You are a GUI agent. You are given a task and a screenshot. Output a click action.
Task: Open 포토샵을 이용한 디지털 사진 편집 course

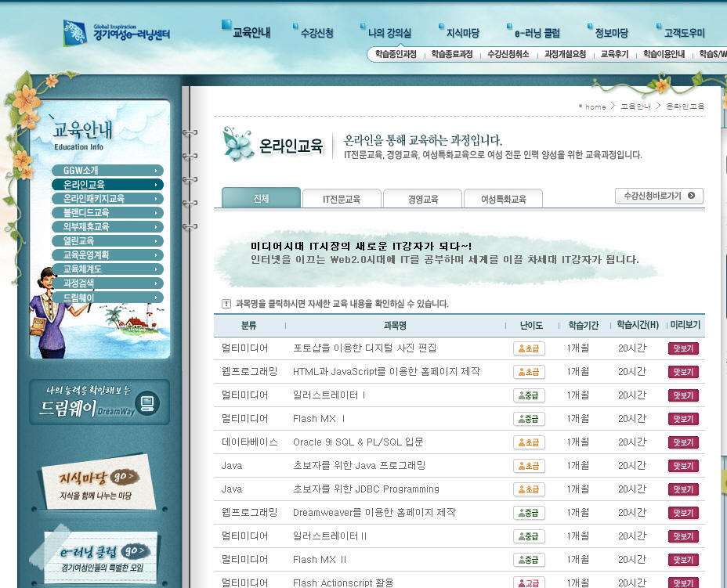(x=364, y=348)
